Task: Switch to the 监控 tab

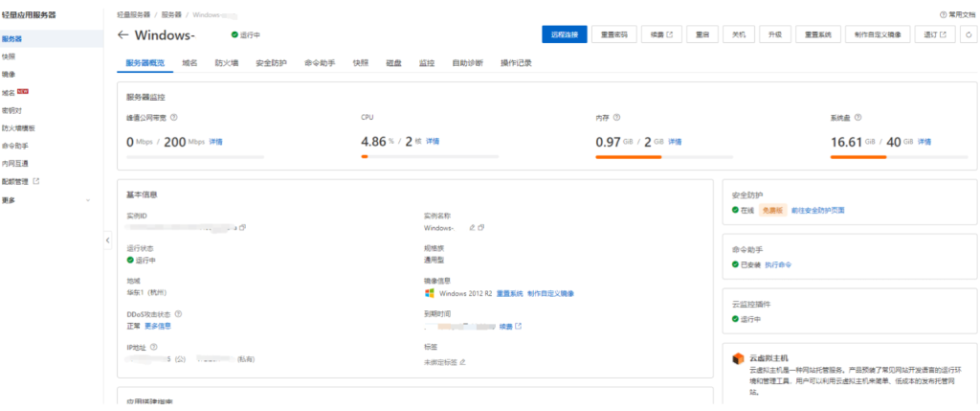Action: 427,63
